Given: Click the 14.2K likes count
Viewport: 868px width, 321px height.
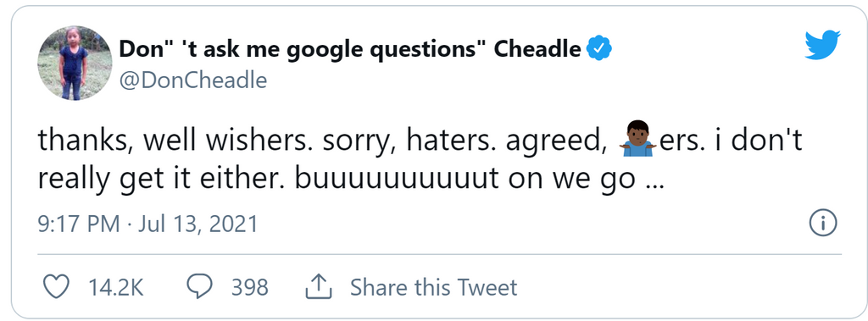Looking at the screenshot, I should [115, 287].
